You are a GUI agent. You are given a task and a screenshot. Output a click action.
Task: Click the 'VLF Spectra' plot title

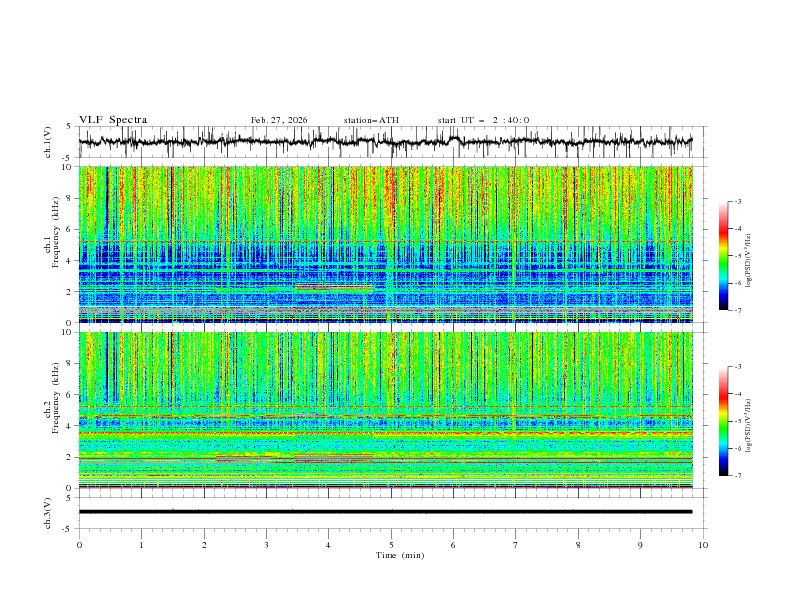point(113,120)
